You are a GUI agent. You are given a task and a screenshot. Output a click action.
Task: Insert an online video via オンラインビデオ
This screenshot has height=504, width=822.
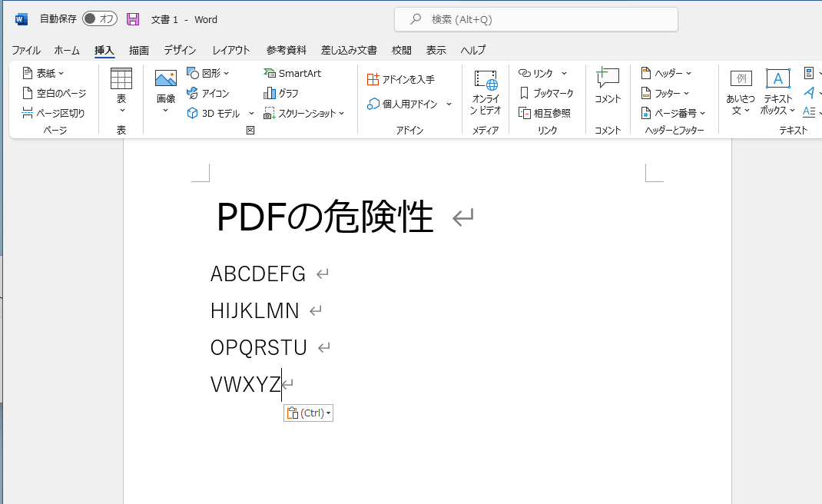click(485, 91)
